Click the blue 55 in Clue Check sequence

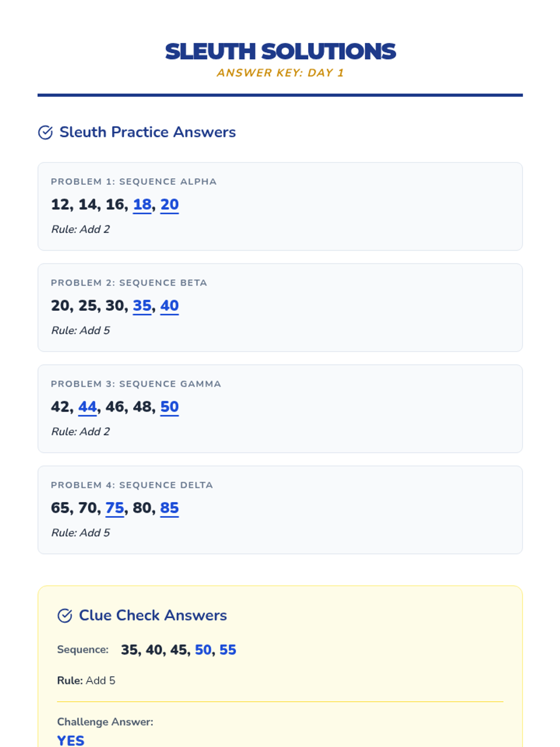coord(228,650)
